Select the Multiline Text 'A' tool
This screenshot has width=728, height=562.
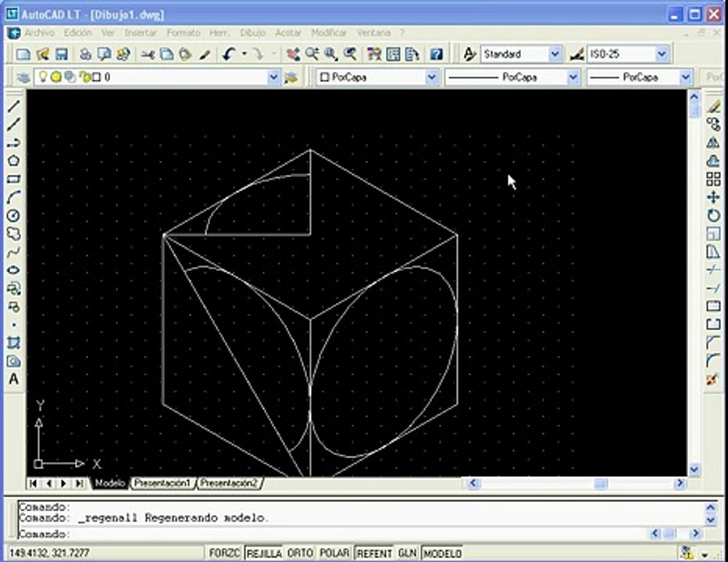tap(14, 379)
